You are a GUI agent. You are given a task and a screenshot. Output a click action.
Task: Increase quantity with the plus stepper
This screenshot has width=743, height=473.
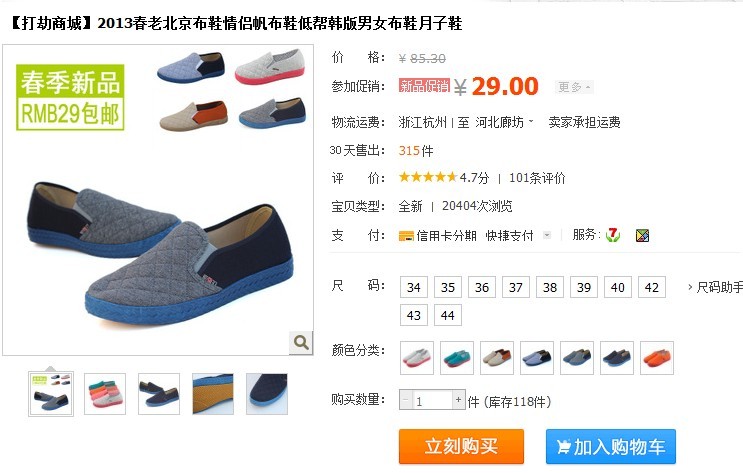pyautogui.click(x=458, y=400)
